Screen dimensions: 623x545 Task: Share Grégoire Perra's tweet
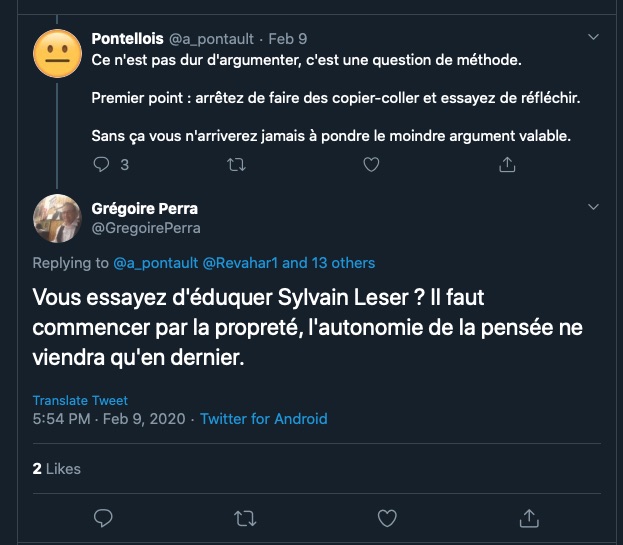coord(528,518)
